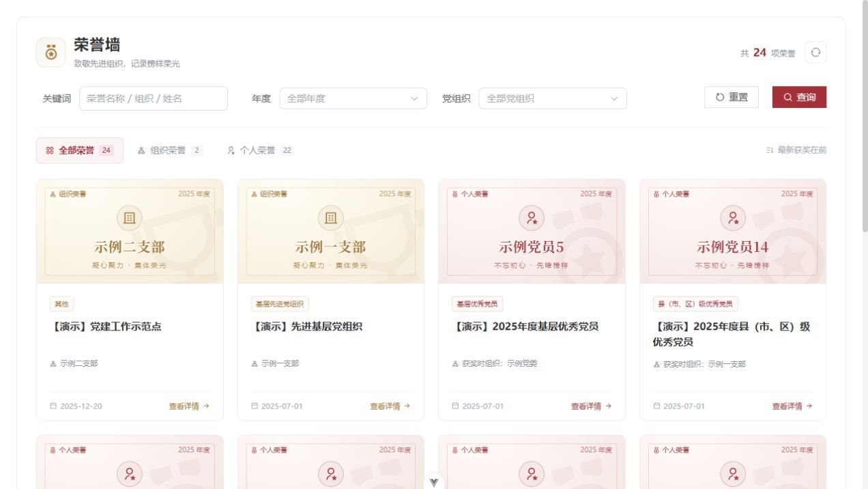Click the organization icon beside 示例一支部 footer text
The height and width of the screenshot is (489, 868).
255,364
